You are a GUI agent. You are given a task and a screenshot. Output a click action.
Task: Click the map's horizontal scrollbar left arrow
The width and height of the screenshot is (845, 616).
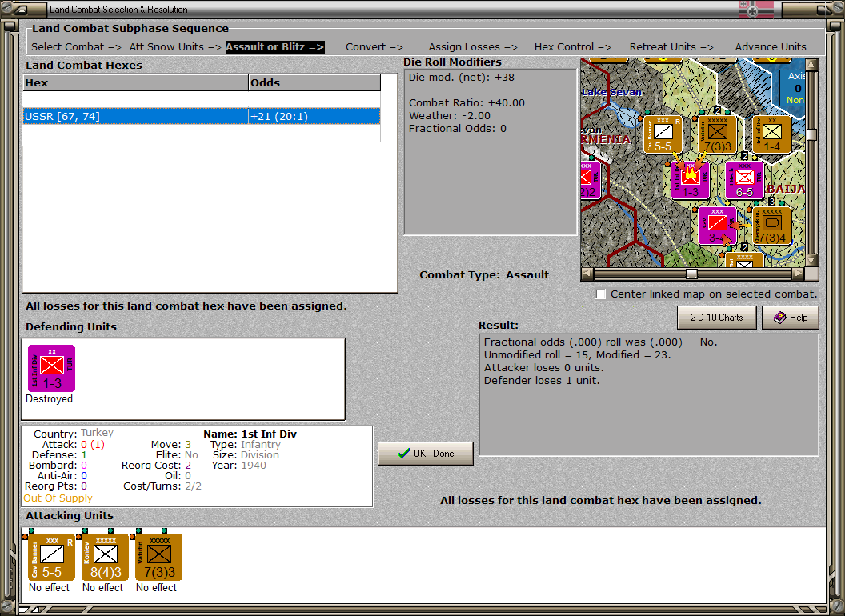tap(587, 274)
